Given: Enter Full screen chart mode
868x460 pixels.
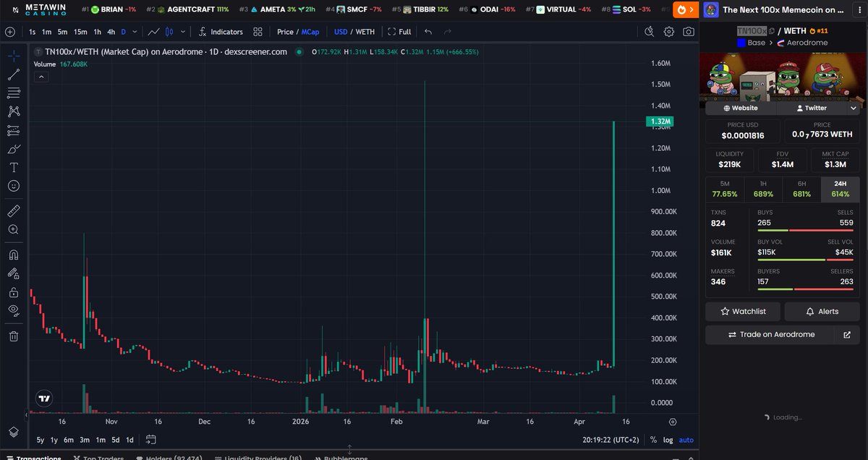Looking at the screenshot, I should pos(399,32).
